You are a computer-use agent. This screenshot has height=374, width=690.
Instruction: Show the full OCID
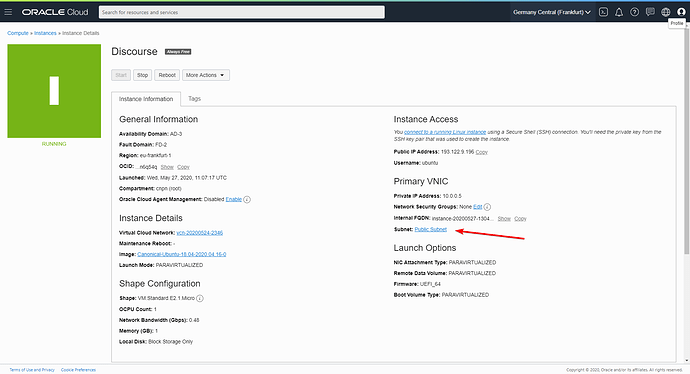(167, 167)
